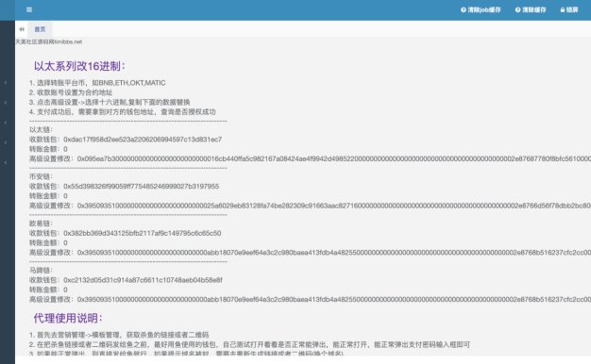Click the 清除缓存 button
591x364 pixels.
pos(531,9)
